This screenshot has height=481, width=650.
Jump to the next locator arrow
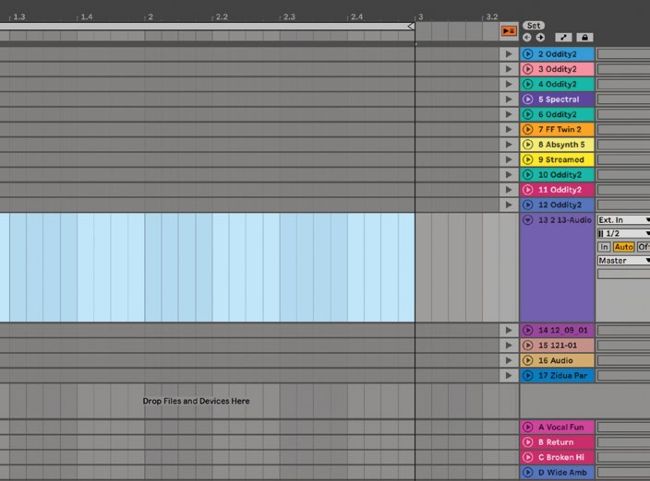pyautogui.click(x=540, y=37)
